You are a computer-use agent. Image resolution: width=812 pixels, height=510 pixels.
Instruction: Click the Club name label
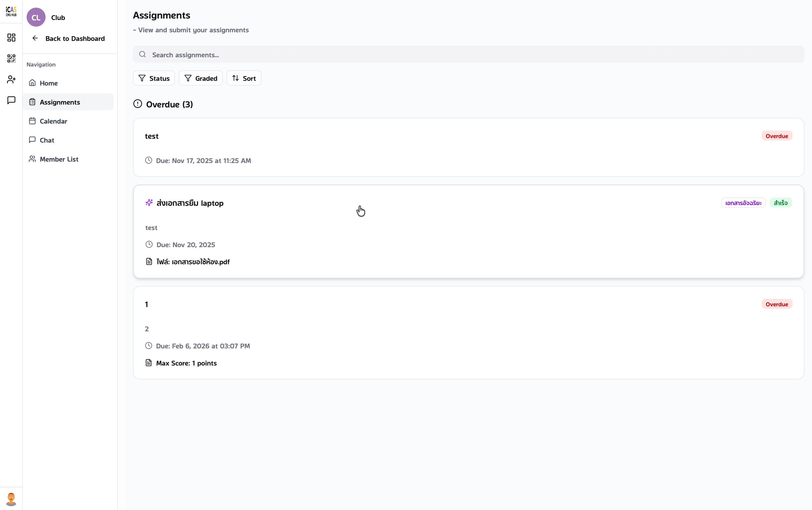[x=58, y=18]
